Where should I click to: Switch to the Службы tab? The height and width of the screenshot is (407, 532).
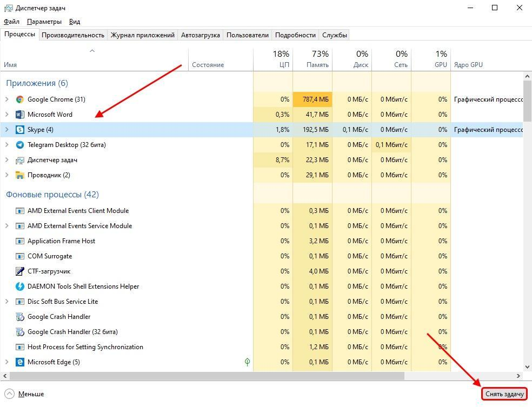(x=335, y=35)
